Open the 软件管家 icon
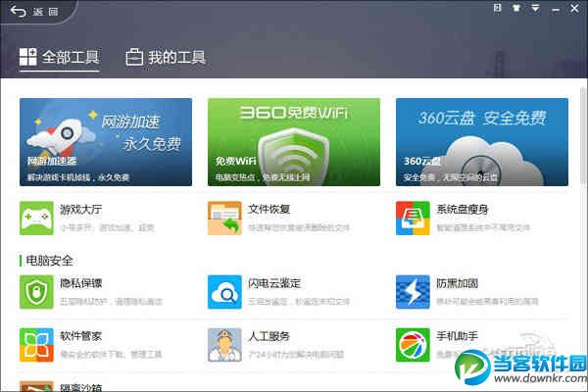 tap(36, 345)
